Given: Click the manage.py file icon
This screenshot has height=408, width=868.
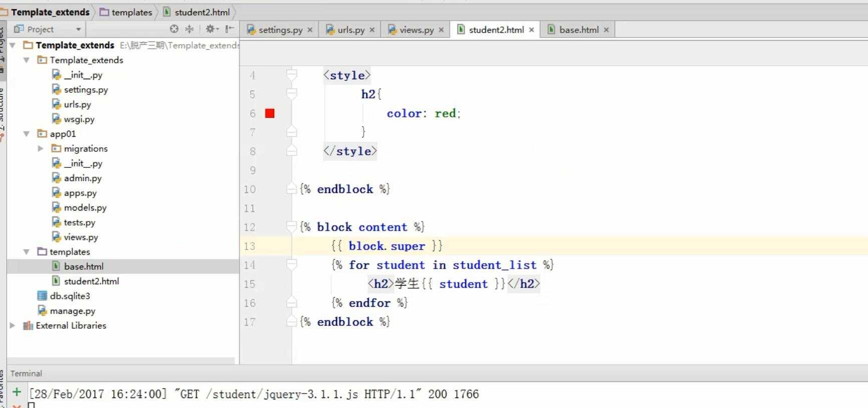Looking at the screenshot, I should 42,311.
